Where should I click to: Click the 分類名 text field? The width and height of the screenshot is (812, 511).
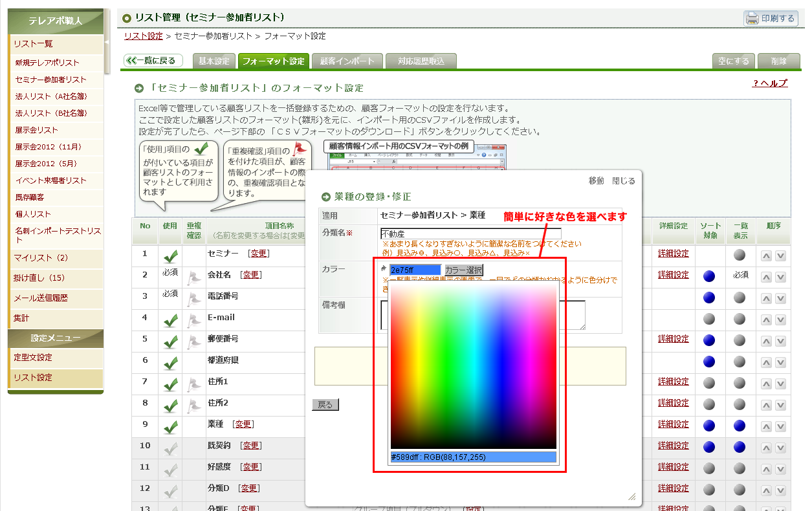pyautogui.click(x=470, y=234)
